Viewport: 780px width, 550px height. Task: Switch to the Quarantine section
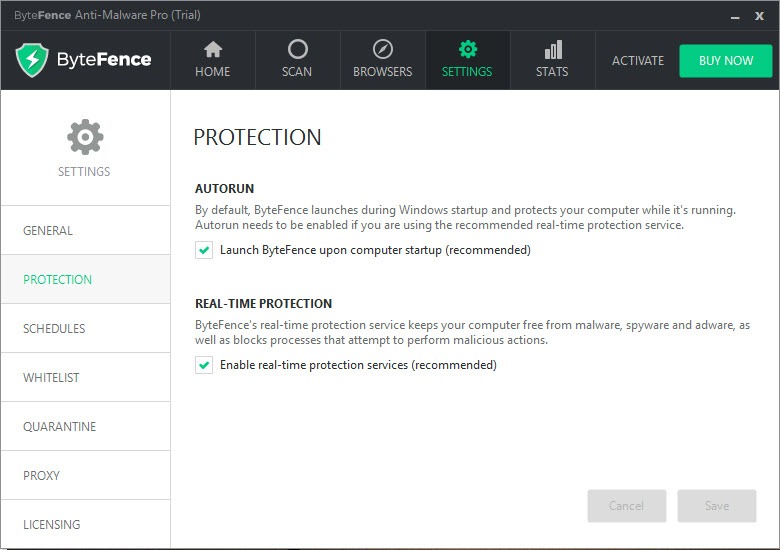(86, 426)
